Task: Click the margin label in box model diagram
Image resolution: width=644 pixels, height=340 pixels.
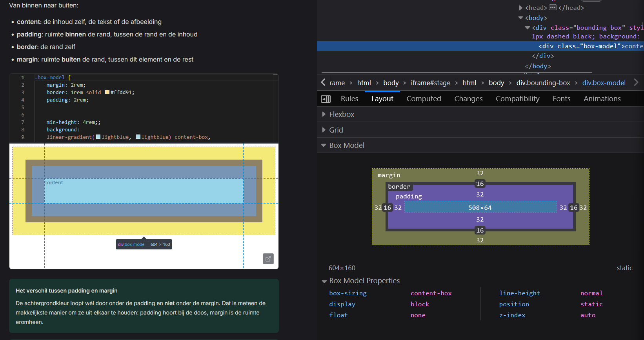Action: [389, 175]
